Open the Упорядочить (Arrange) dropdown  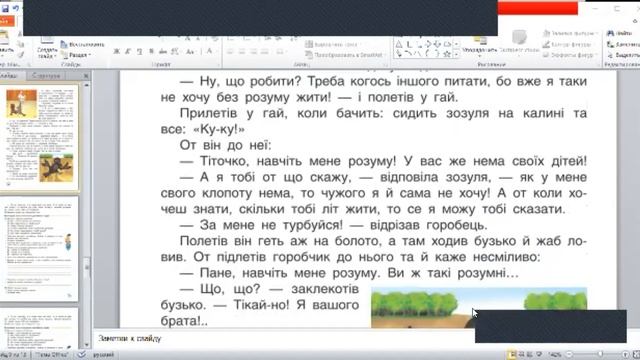pyautogui.click(x=480, y=46)
